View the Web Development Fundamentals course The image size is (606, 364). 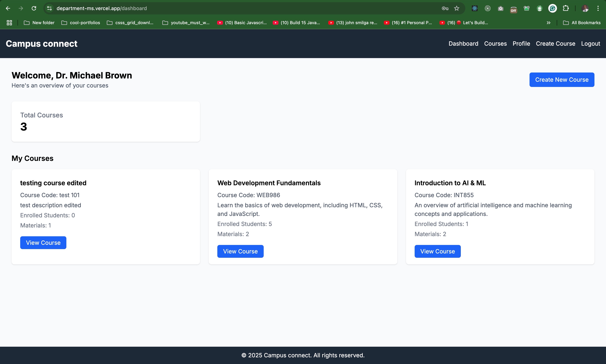240,251
